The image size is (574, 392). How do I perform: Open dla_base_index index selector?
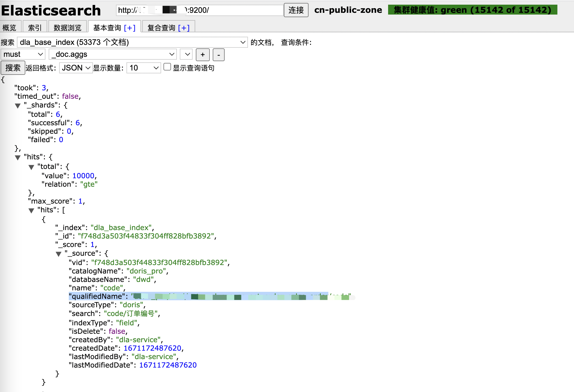(132, 43)
